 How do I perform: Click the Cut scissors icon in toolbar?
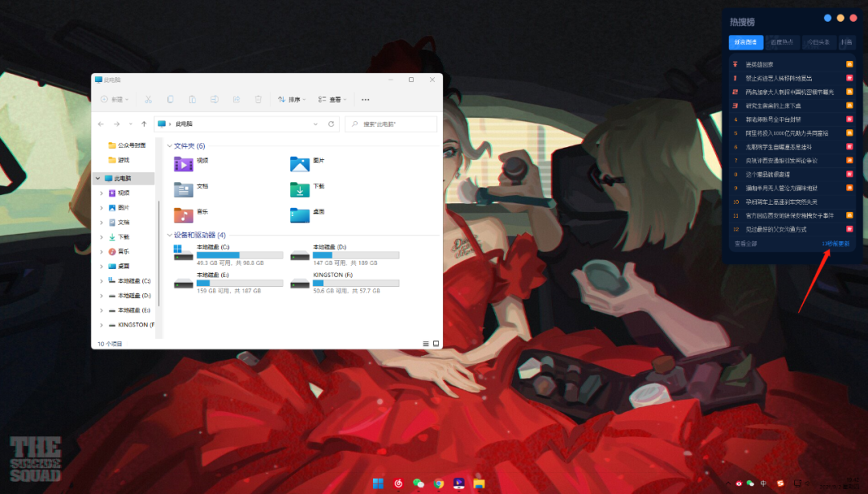point(149,100)
